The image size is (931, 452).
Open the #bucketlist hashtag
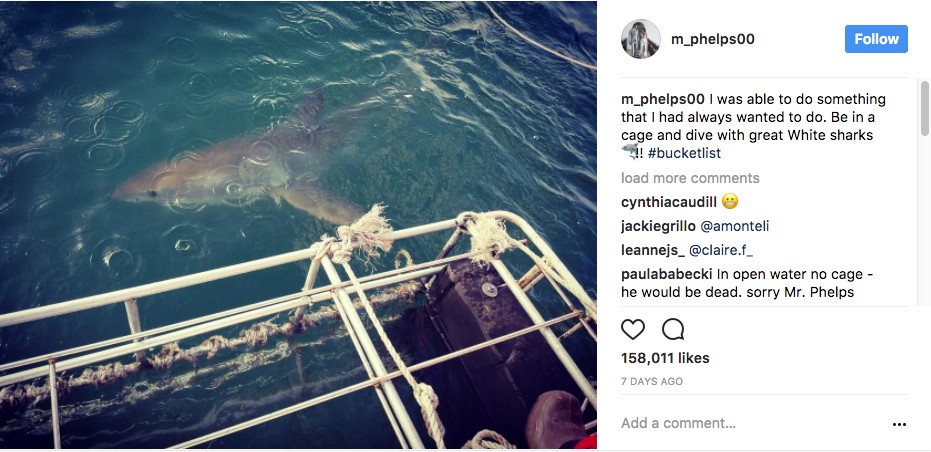(x=684, y=153)
